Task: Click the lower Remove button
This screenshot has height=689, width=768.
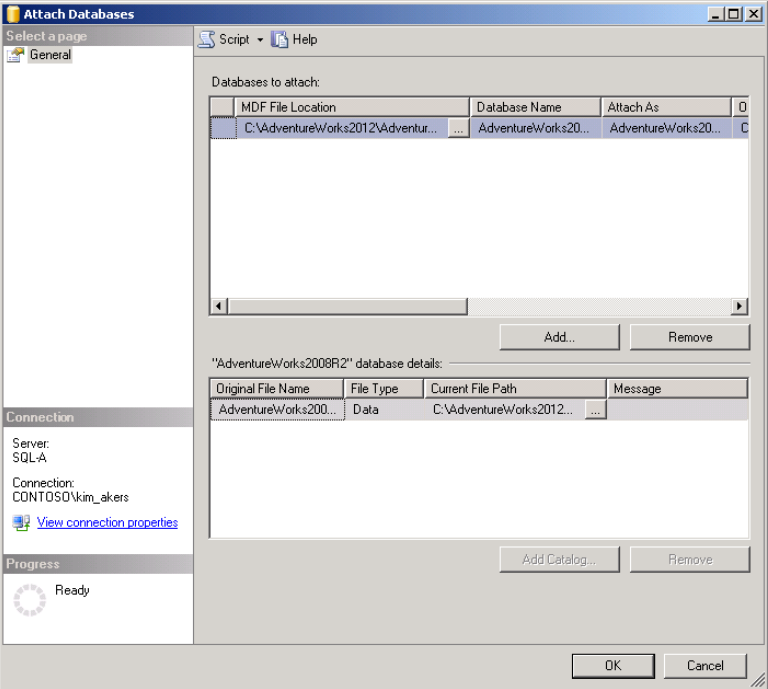Action: [690, 559]
